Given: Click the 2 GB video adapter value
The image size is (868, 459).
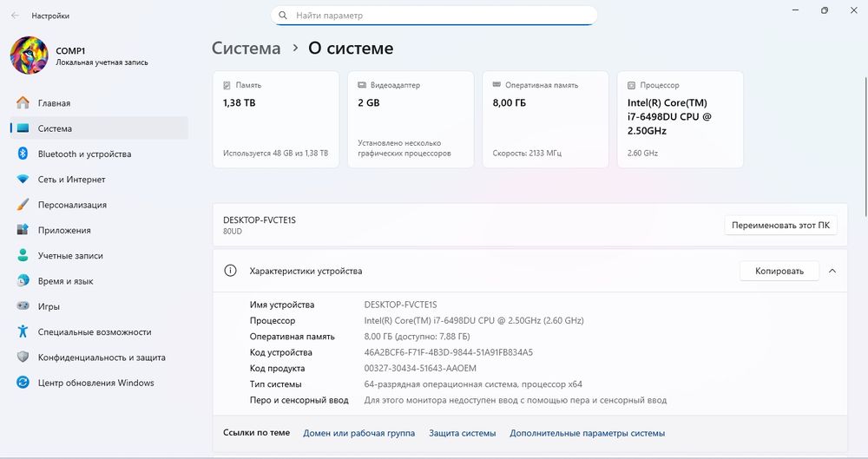Looking at the screenshot, I should point(369,103).
